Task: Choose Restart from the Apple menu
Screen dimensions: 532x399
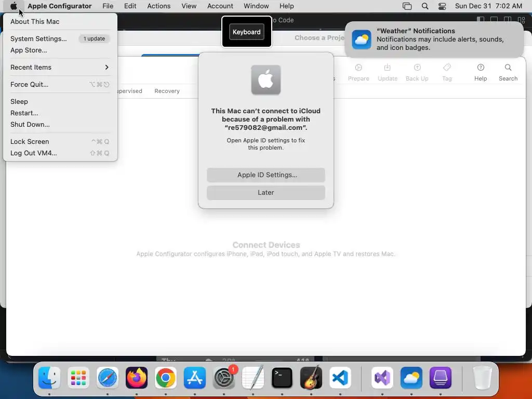Action: click(60, 113)
